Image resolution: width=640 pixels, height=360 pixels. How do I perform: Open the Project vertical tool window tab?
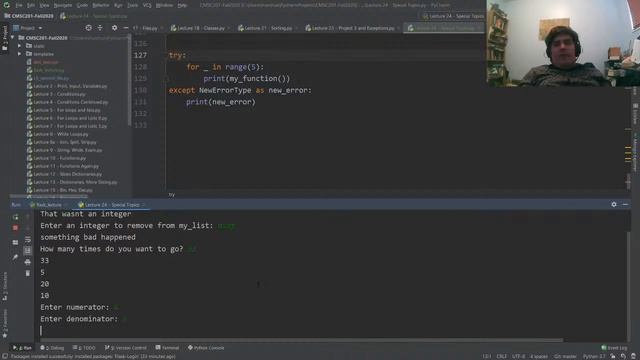tap(5, 38)
